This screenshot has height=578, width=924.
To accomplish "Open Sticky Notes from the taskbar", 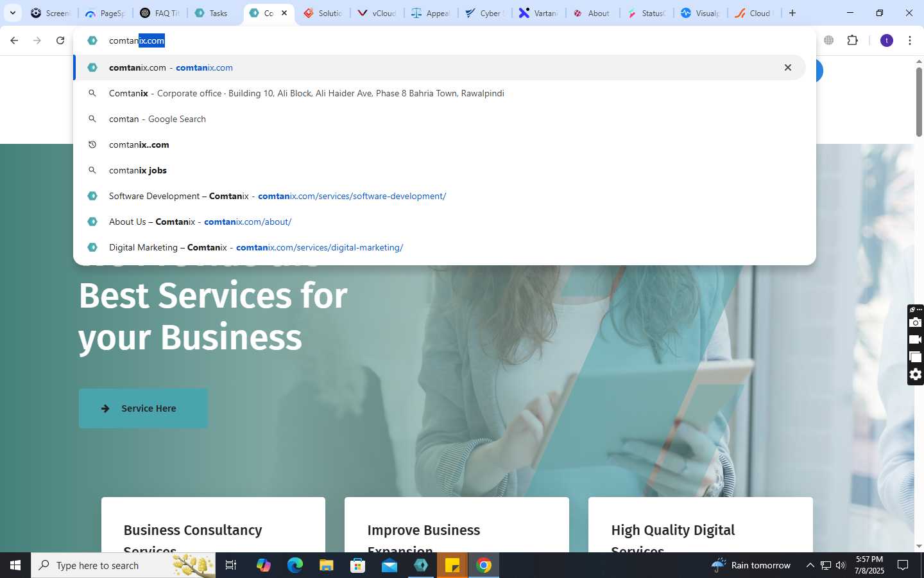I will tap(452, 565).
